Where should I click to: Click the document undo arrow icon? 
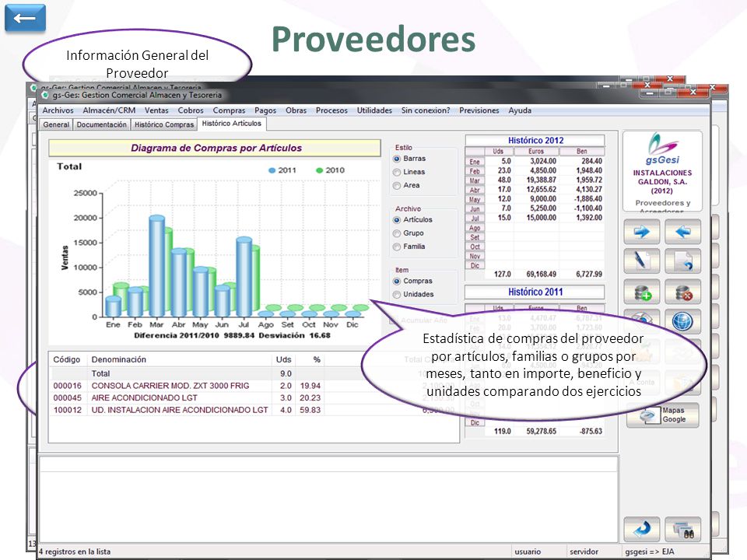click(x=682, y=261)
